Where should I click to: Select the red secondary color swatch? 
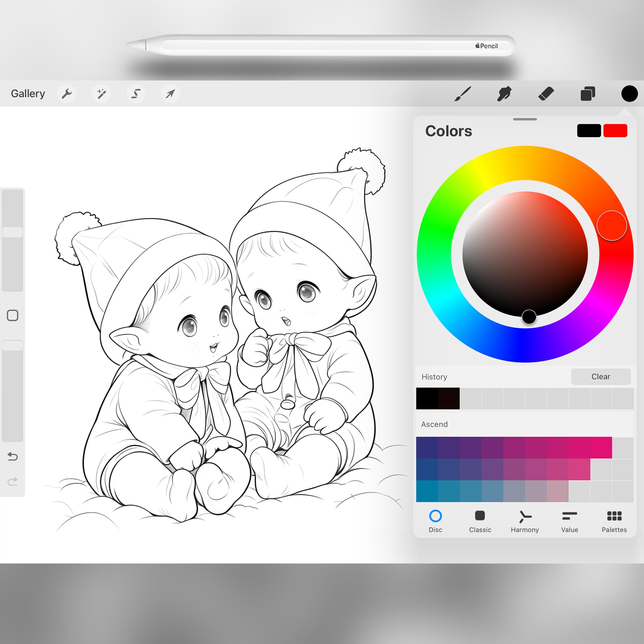pos(615,131)
